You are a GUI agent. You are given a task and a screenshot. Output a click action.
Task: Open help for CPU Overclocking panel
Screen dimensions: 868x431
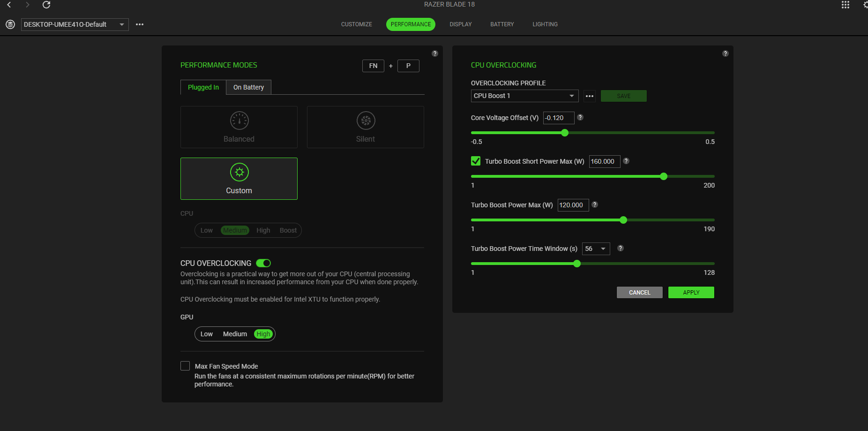(x=726, y=53)
